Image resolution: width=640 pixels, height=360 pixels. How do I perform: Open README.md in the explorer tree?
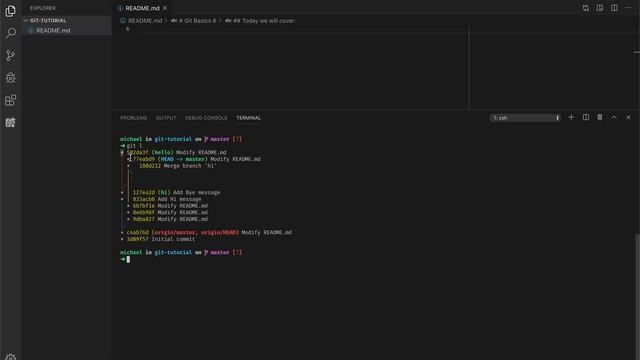tap(53, 31)
